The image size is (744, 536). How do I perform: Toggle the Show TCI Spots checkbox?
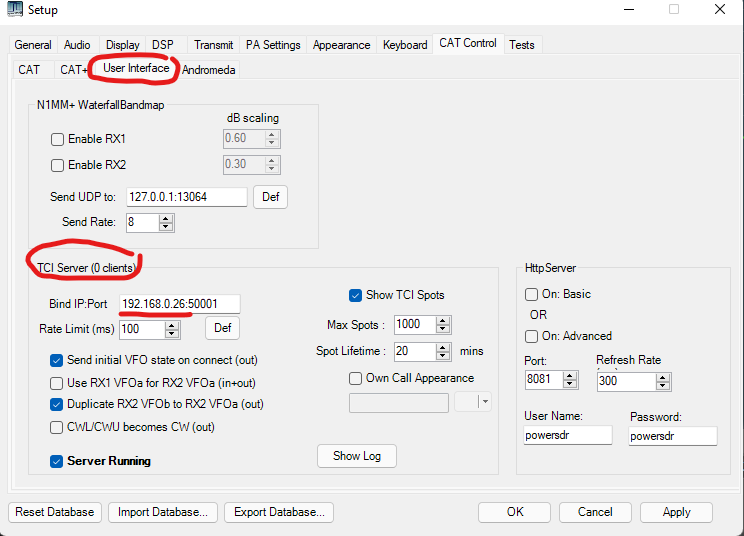356,295
